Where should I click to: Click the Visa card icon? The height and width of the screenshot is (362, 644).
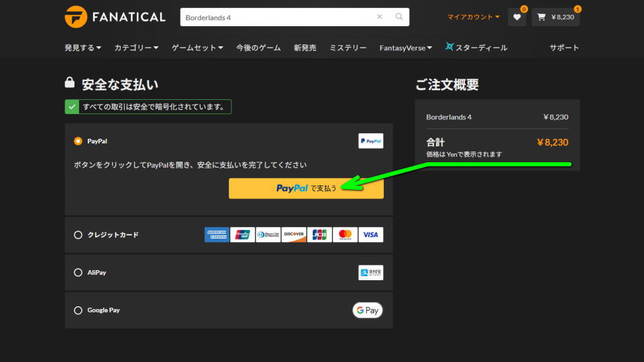click(x=370, y=235)
